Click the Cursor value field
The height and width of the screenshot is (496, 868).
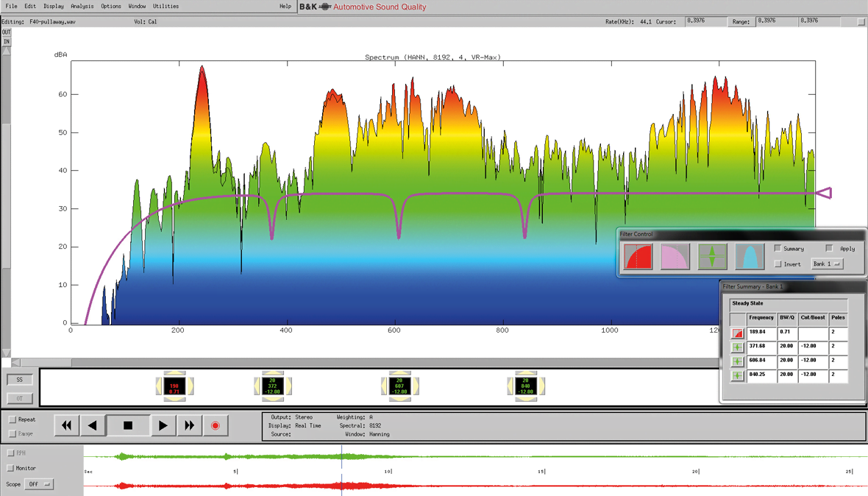[x=706, y=21]
